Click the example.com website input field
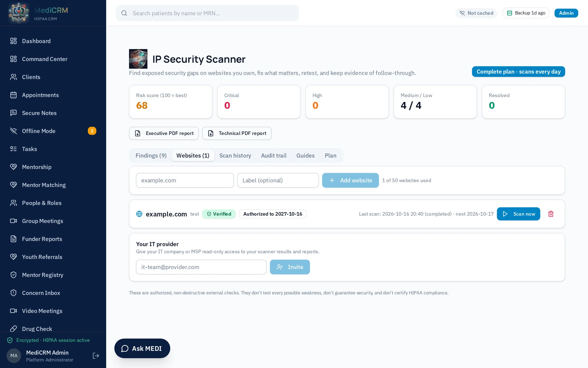Image resolution: width=588 pixels, height=368 pixels. tap(185, 180)
